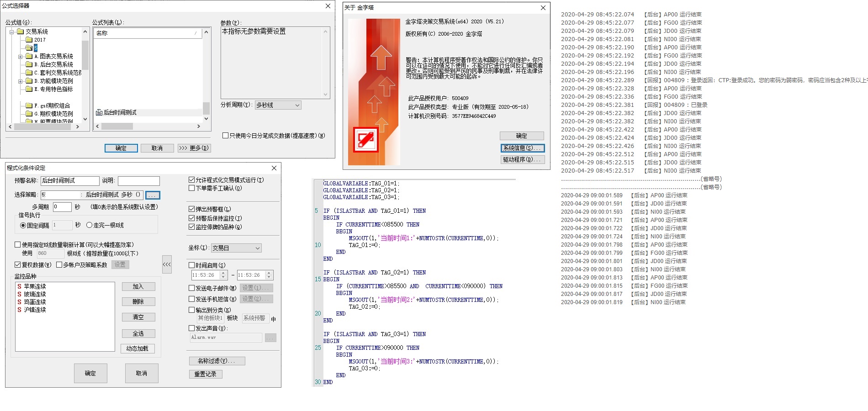Select the 固定间隔 radio button
The height and width of the screenshot is (411, 868).
(x=23, y=225)
